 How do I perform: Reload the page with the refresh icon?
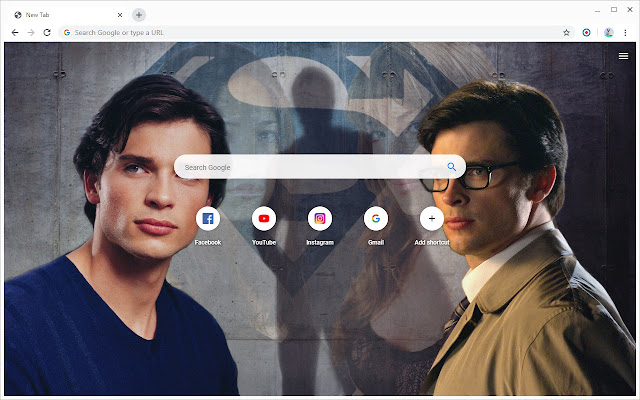47,33
